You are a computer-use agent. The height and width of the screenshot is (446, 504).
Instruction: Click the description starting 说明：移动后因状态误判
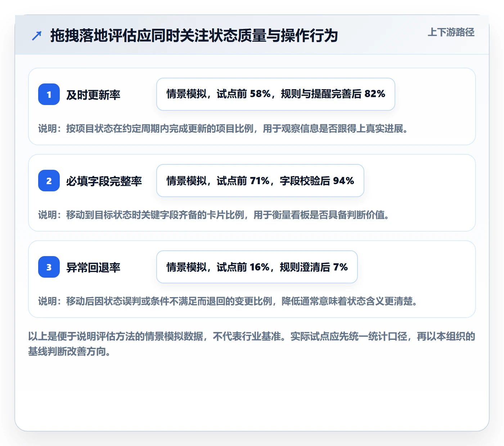[228, 301]
